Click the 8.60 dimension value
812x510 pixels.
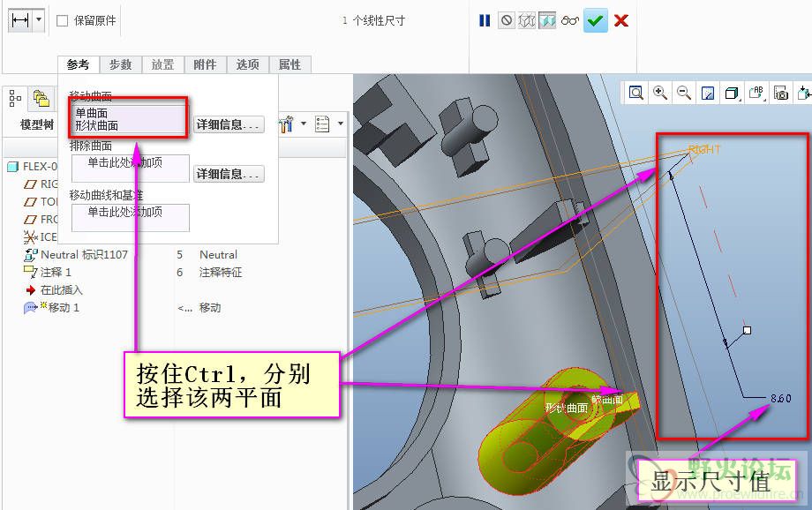click(x=780, y=398)
